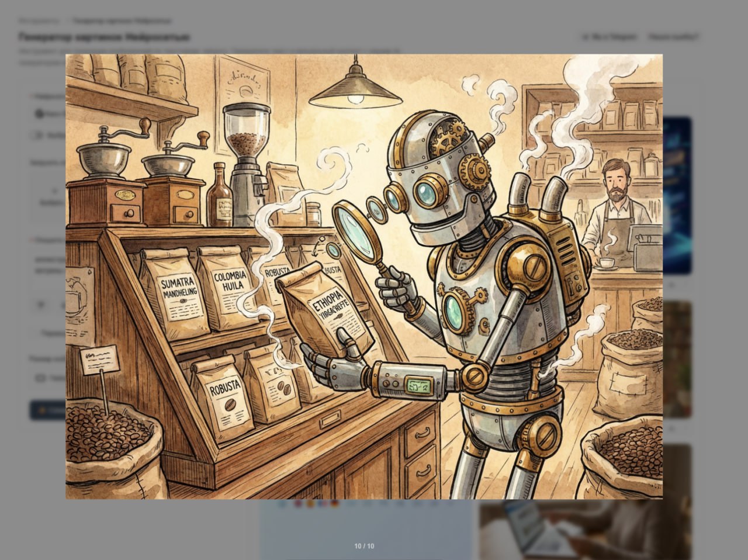Viewport: 748px width, 560px height.
Task: Open the blurred blue thumbnail at right edge
Action: pos(677,193)
